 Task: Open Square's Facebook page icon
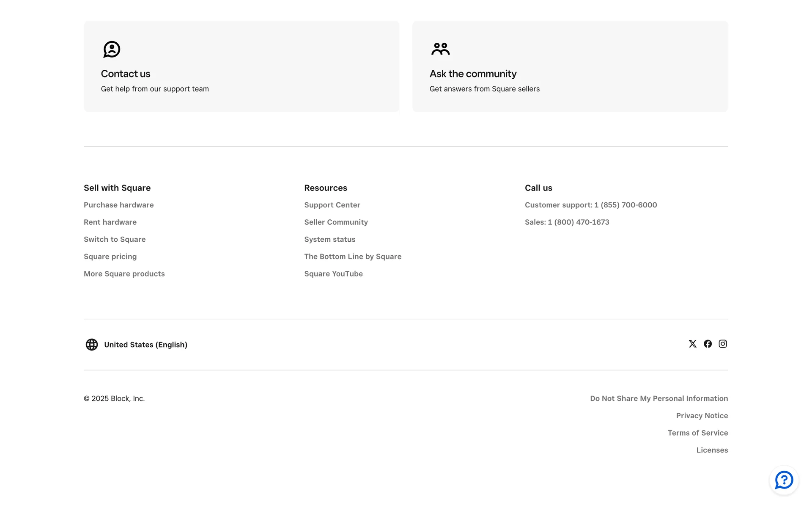pos(708,344)
